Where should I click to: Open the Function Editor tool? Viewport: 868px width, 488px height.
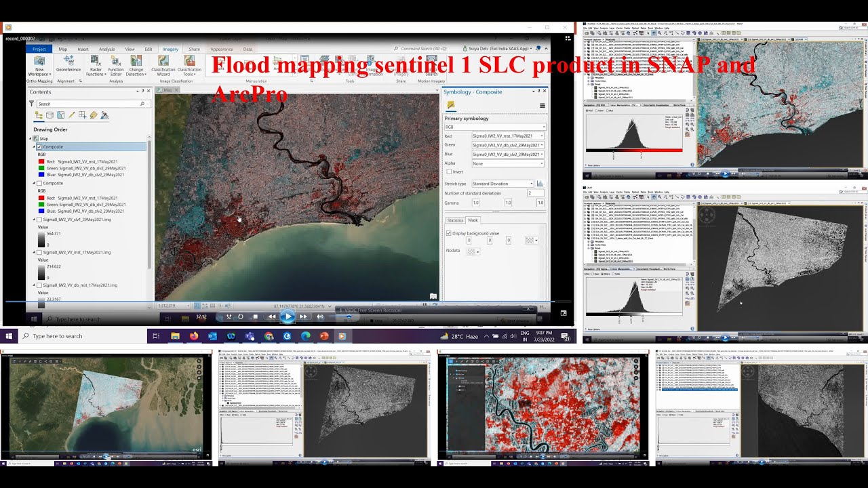point(116,66)
